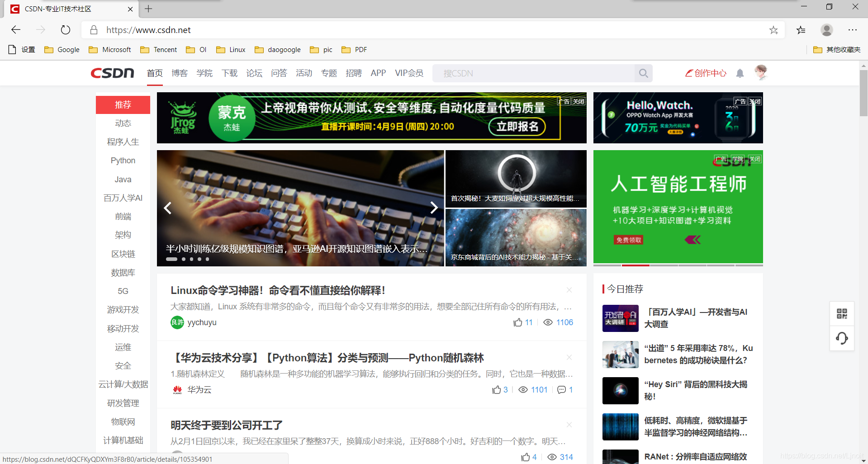Viewport: 868px width, 464px height.
Task: Open the 创作中心 link
Action: pos(706,73)
